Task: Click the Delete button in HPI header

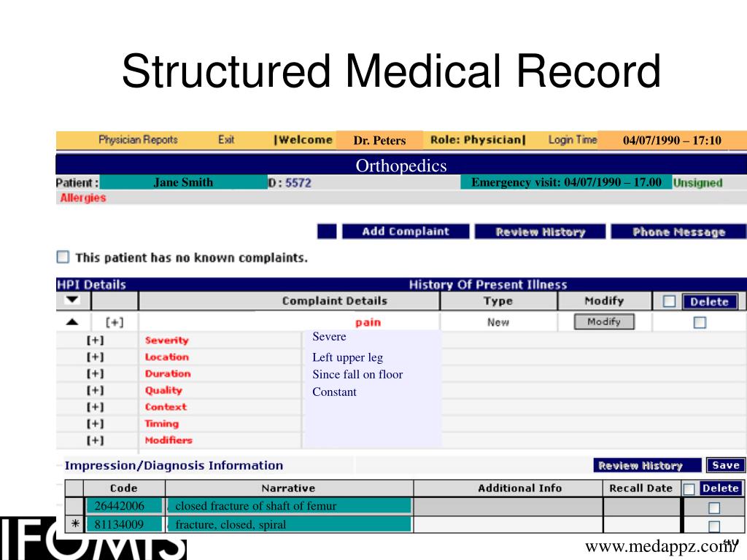Action: [x=710, y=301]
